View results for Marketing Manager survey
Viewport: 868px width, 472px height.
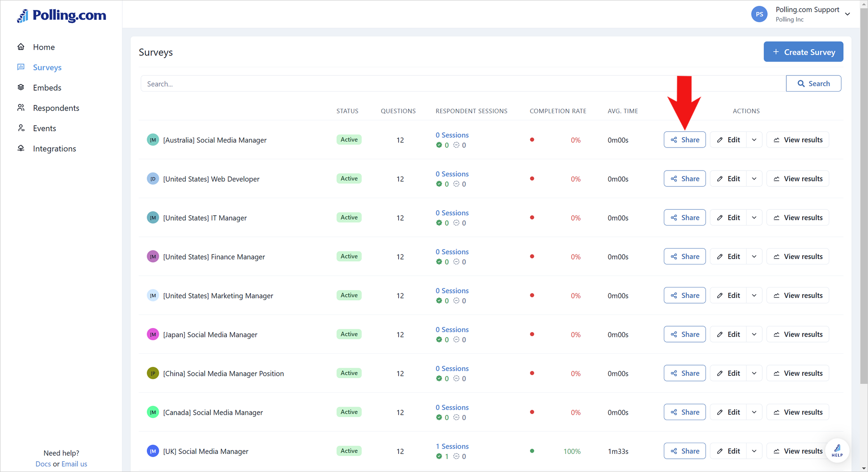point(798,296)
